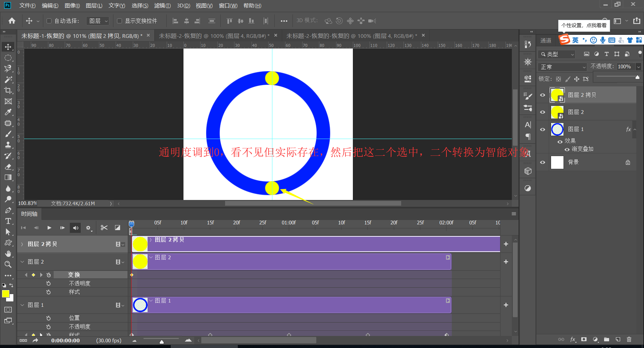The image size is (644, 348).
Task: Select the Eraser tool
Action: pyautogui.click(x=8, y=166)
